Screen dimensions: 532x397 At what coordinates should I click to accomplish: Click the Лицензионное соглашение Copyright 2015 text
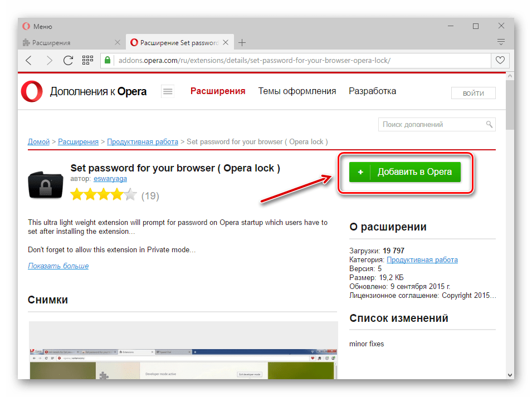click(423, 295)
